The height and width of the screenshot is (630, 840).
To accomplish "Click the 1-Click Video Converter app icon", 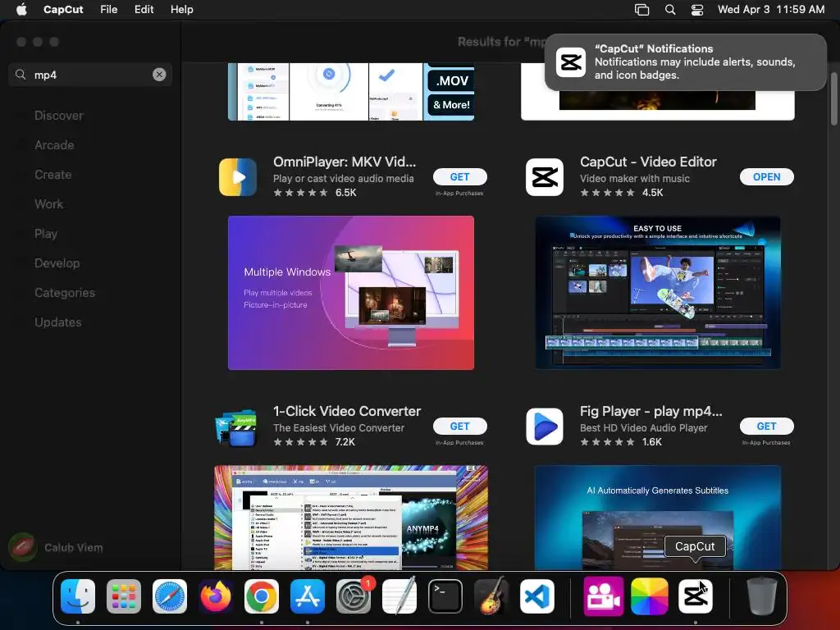I will (235, 427).
